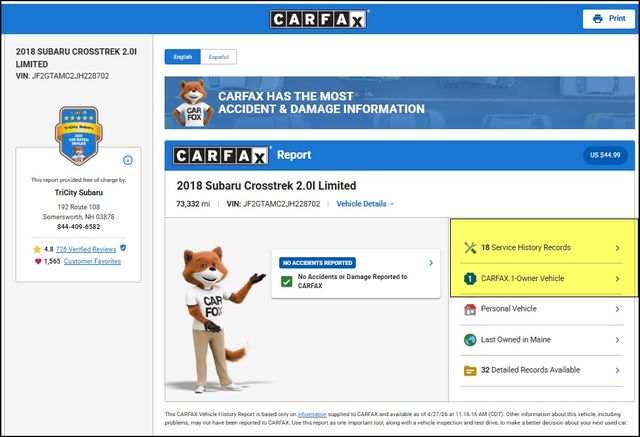Click the printer icon in Print button
Screen dimensions: 640x437
(598, 19)
